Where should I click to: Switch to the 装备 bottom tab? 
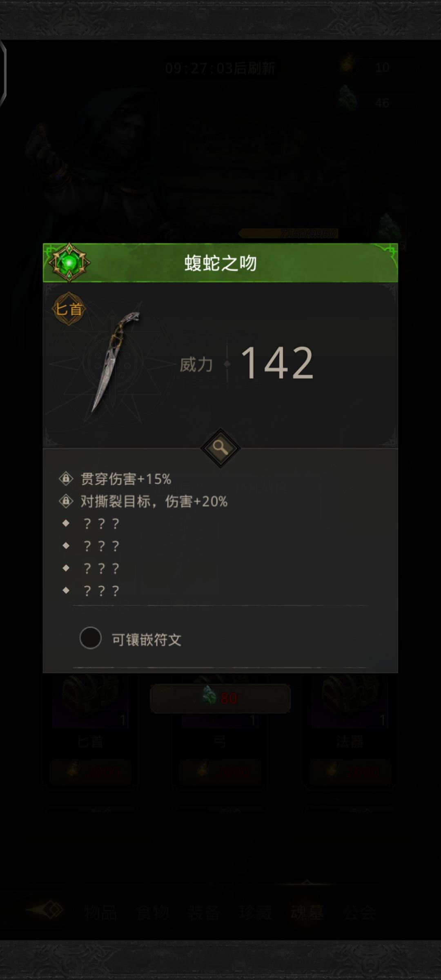coord(203,912)
